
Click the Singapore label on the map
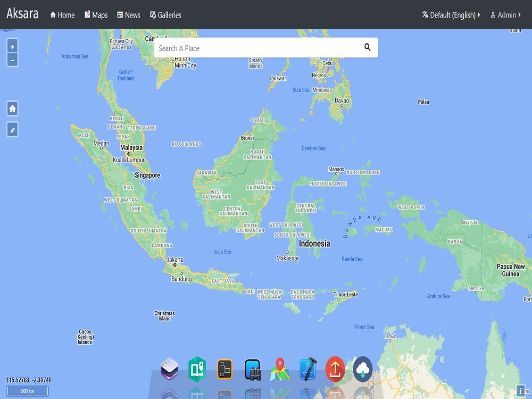tap(147, 176)
